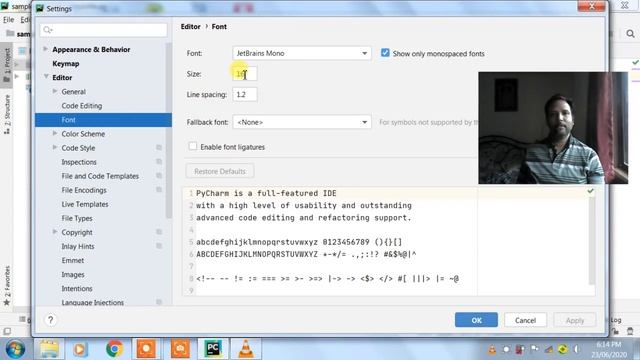Click Inlay Hints project-level settings icon
Image resolution: width=640 pixels, height=360 pixels.
(x=159, y=247)
